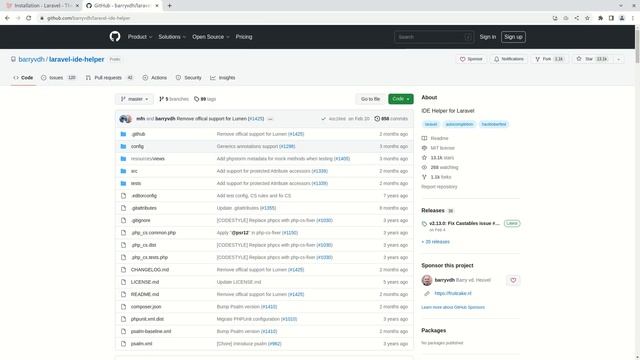Go back with browser back arrow
This screenshot has width=640, height=360.
[7, 18]
